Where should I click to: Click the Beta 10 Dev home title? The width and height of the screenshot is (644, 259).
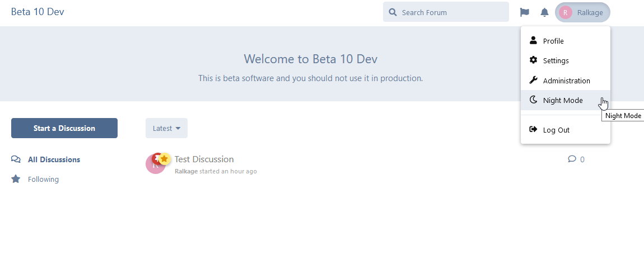coord(37,12)
